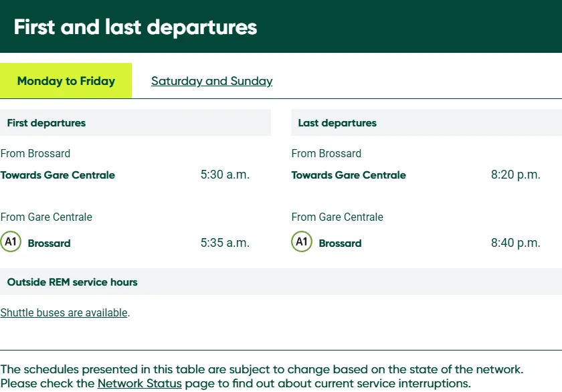The width and height of the screenshot is (562, 392).
Task: Click the A1 line icon under First departures
Action: pos(11,241)
